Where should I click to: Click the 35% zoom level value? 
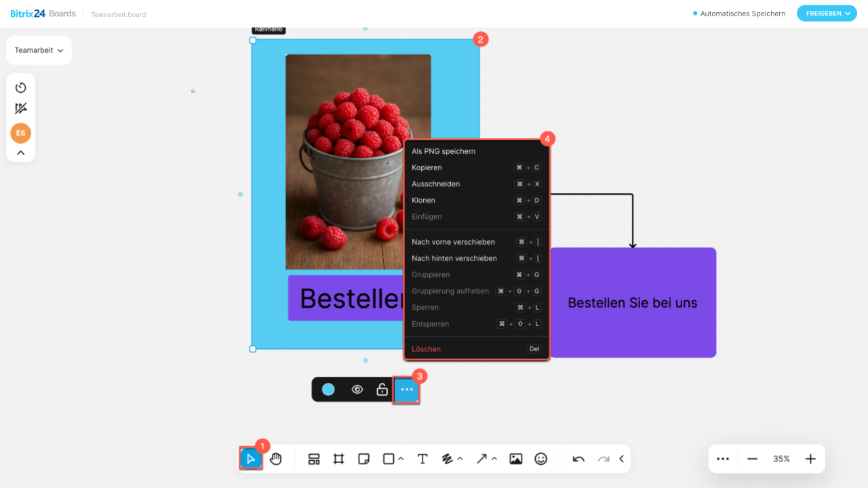click(x=781, y=459)
